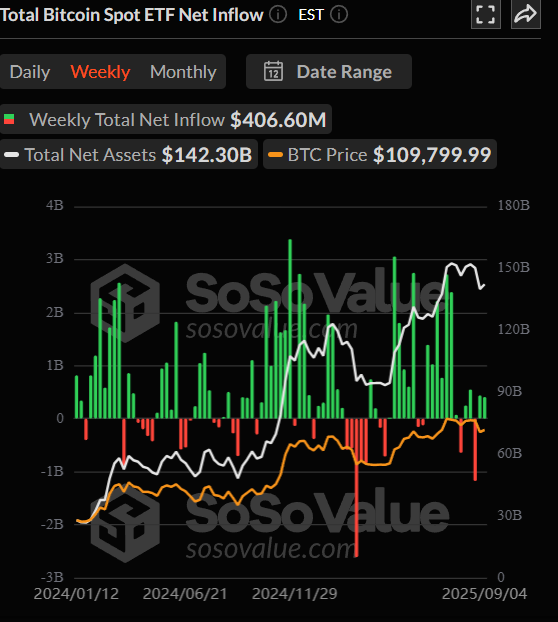The height and width of the screenshot is (622, 558).
Task: Click green/red Net Inflow legend swatch
Action: 9,119
